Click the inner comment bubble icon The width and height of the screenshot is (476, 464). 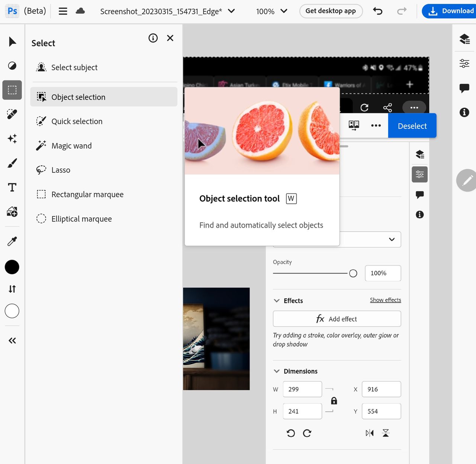click(x=420, y=195)
